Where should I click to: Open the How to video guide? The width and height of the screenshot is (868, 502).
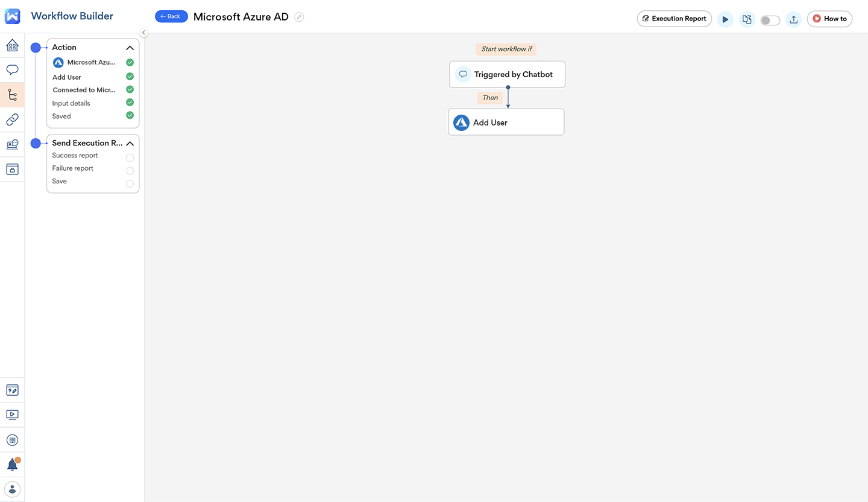(829, 19)
